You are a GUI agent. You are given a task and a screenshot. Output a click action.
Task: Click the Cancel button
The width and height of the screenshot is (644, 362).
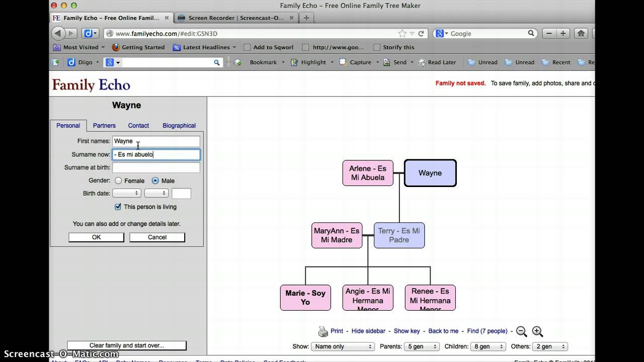click(157, 237)
